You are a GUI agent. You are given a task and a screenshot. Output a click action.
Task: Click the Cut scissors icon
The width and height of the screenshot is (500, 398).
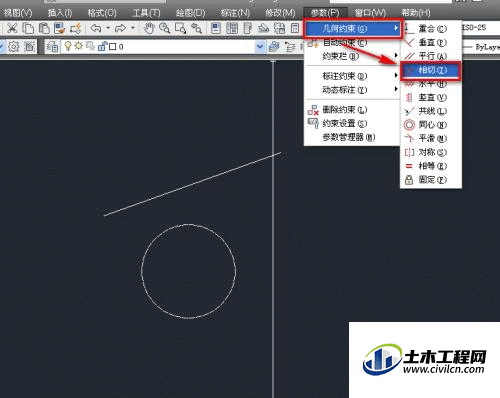pos(12,28)
